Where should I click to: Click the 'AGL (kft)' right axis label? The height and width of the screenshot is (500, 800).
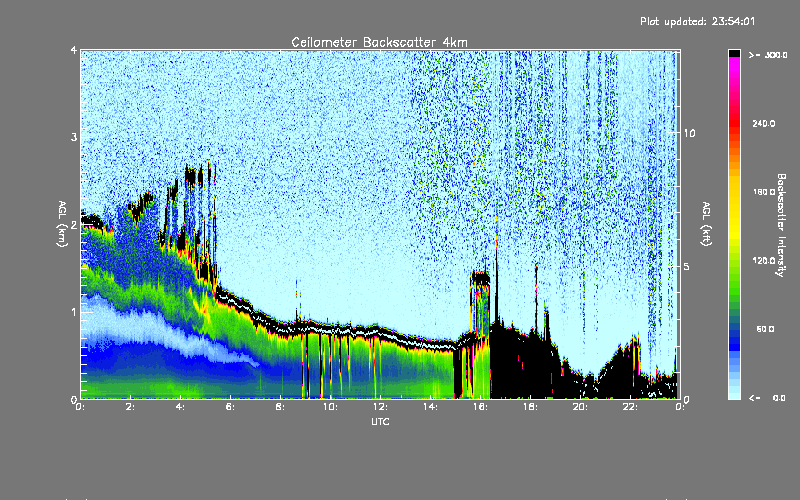706,224
